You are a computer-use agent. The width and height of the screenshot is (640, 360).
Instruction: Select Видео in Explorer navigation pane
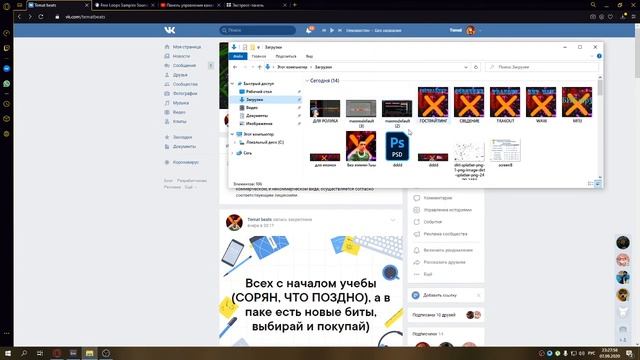click(x=251, y=108)
